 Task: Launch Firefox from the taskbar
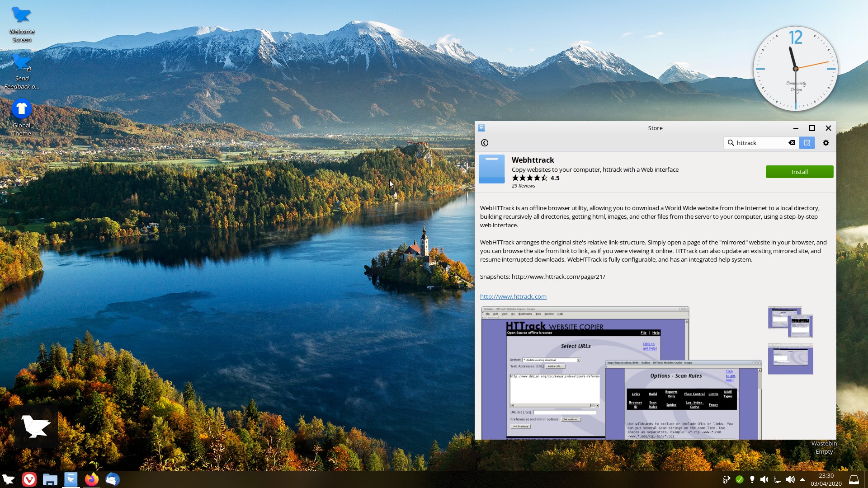[92, 479]
